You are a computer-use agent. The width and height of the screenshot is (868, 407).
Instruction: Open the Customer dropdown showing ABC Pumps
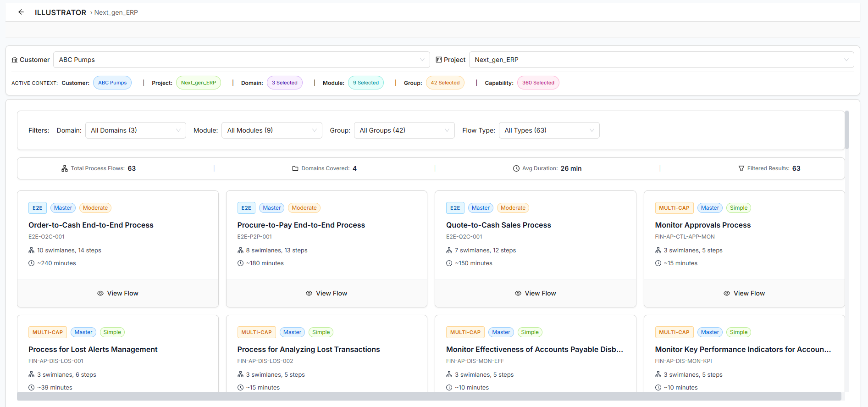(x=241, y=60)
